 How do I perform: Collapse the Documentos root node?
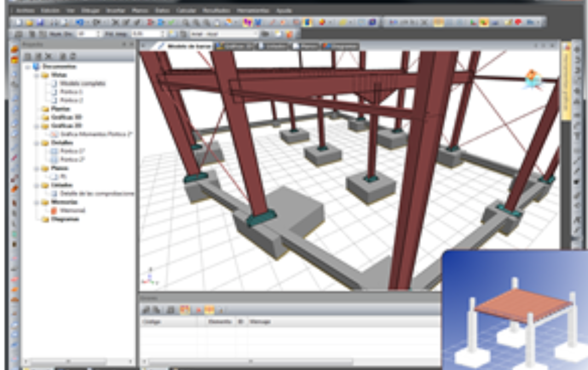(27, 66)
